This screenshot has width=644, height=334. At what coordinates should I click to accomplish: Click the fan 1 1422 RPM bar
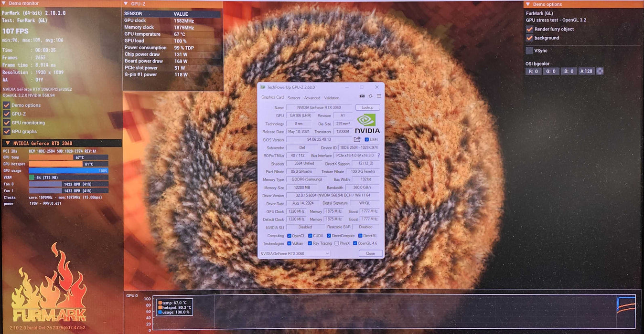[x=68, y=190]
